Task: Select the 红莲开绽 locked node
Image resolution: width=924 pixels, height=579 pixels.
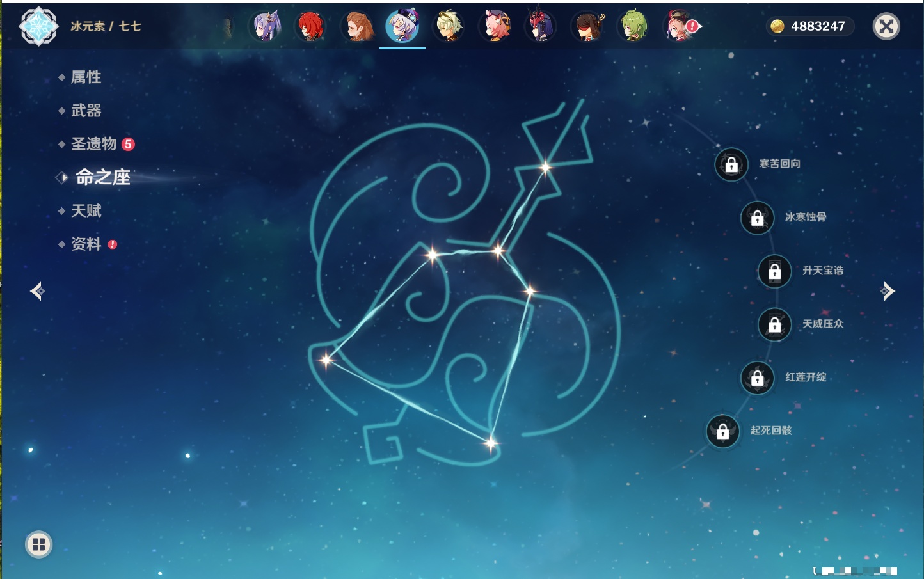Action: (x=757, y=378)
